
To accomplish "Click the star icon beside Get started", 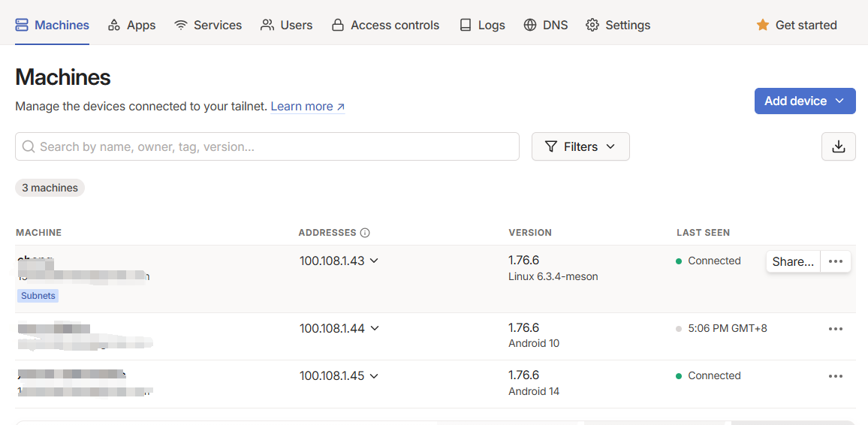I will pos(763,26).
